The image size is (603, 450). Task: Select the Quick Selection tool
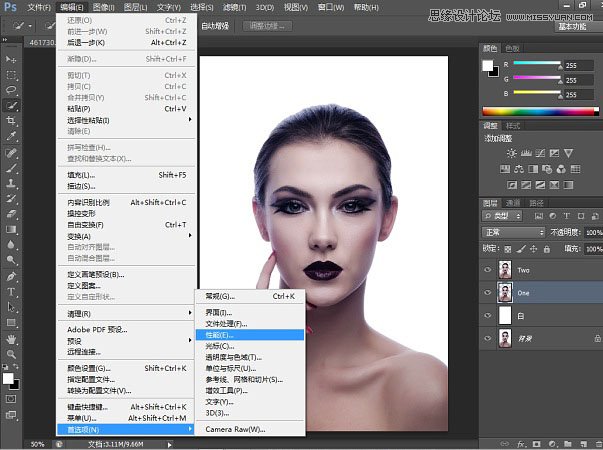point(11,105)
